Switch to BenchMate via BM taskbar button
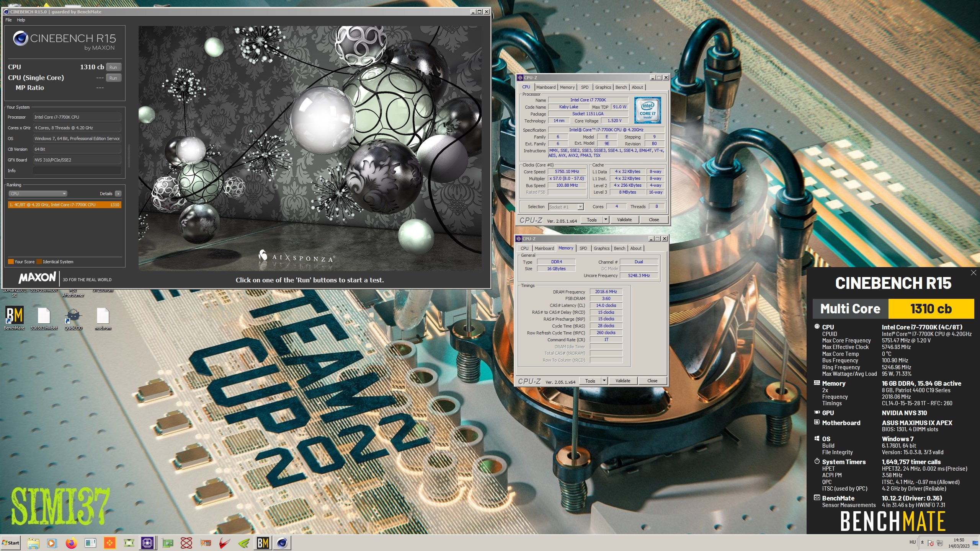Viewport: 980px width, 551px height. point(263,543)
